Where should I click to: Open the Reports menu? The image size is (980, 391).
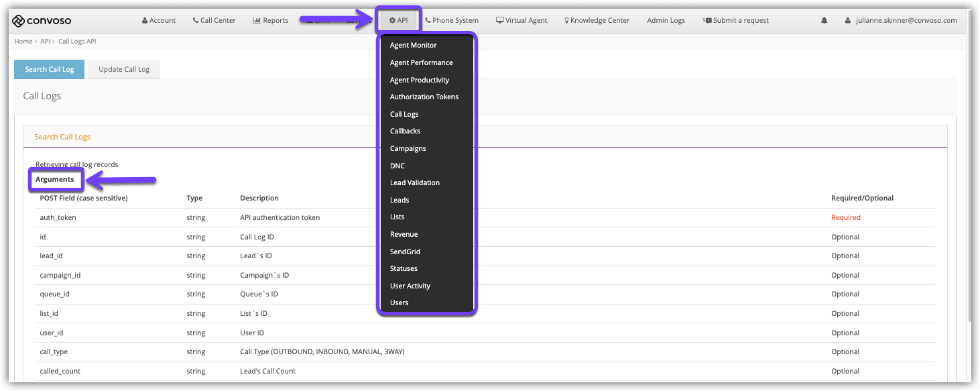tap(270, 21)
